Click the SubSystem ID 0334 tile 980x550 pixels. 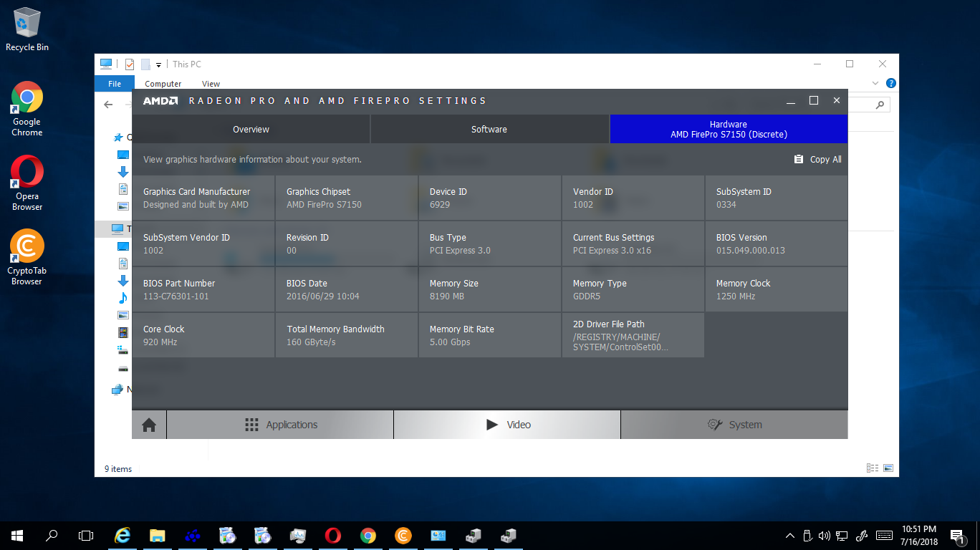pos(777,198)
